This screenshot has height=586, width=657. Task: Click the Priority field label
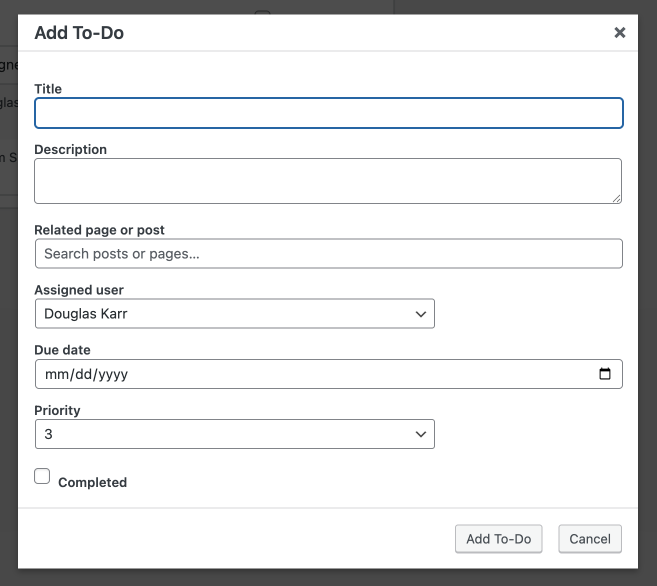(57, 410)
